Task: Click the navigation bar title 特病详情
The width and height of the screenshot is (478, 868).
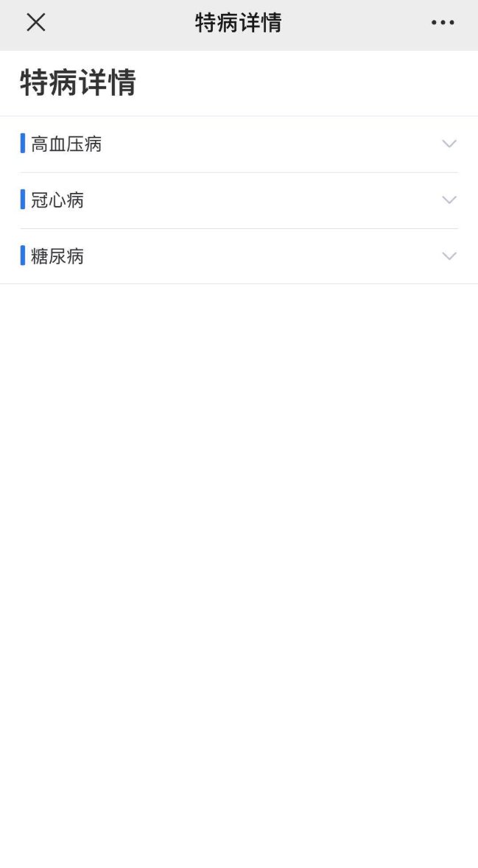Action: [x=239, y=23]
